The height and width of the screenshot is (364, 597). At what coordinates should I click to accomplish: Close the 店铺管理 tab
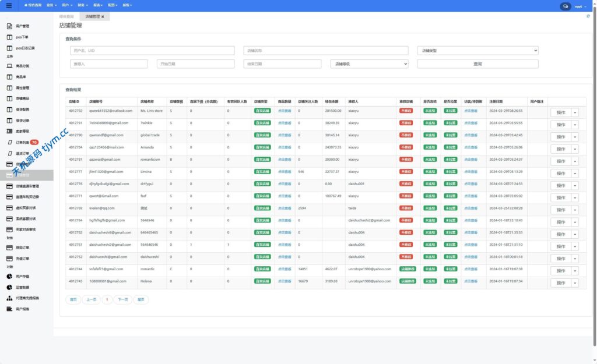103,17
